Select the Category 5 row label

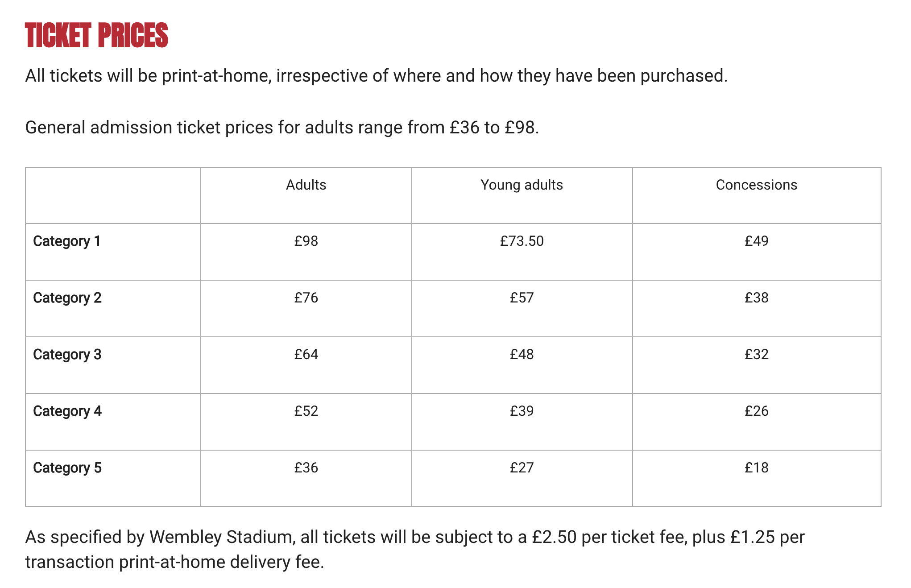click(x=67, y=468)
